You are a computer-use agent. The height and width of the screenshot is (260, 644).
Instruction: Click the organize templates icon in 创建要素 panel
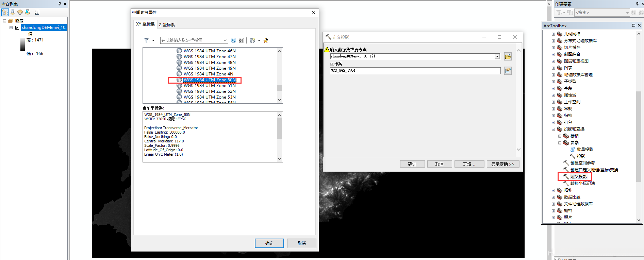pyautogui.click(x=570, y=13)
